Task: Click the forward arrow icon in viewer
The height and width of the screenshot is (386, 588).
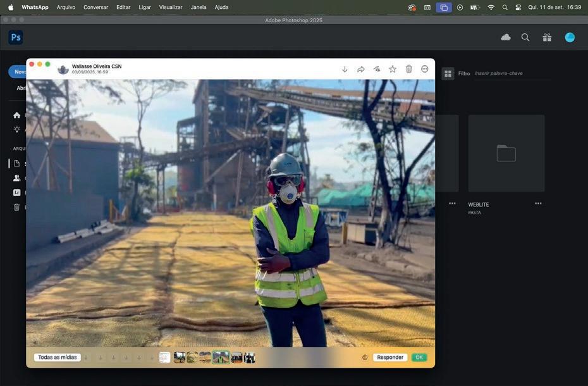Action: 361,69
